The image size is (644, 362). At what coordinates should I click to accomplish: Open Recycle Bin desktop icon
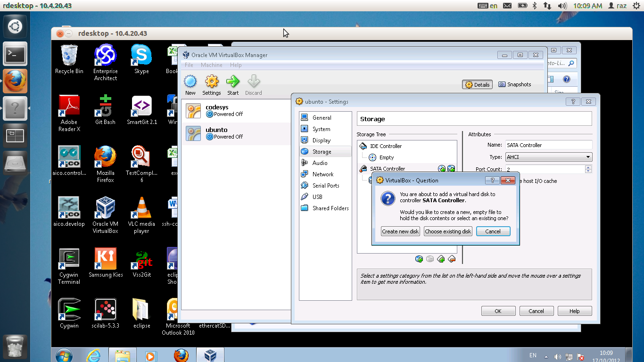tap(69, 59)
